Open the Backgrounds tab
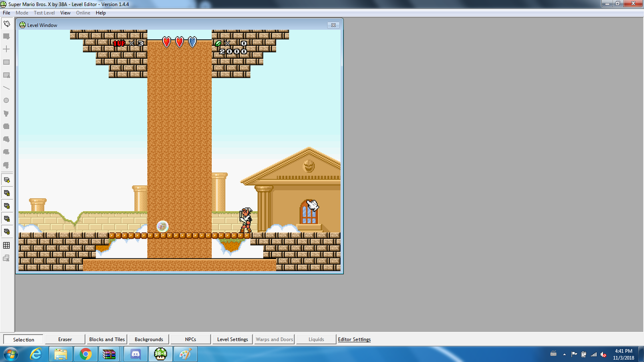This screenshot has height=362, width=644. coord(149,339)
